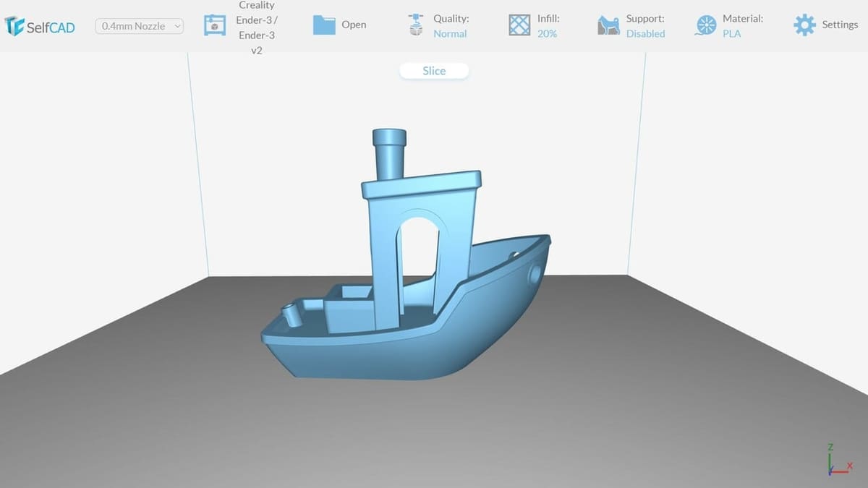Click the Support structure icon

[x=608, y=26]
